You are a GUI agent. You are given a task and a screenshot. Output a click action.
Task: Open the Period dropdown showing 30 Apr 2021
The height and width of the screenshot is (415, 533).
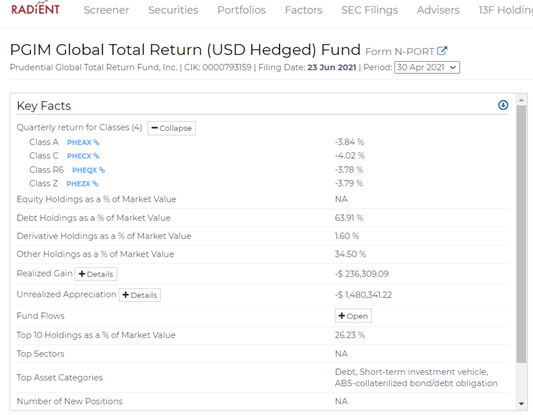tap(427, 67)
